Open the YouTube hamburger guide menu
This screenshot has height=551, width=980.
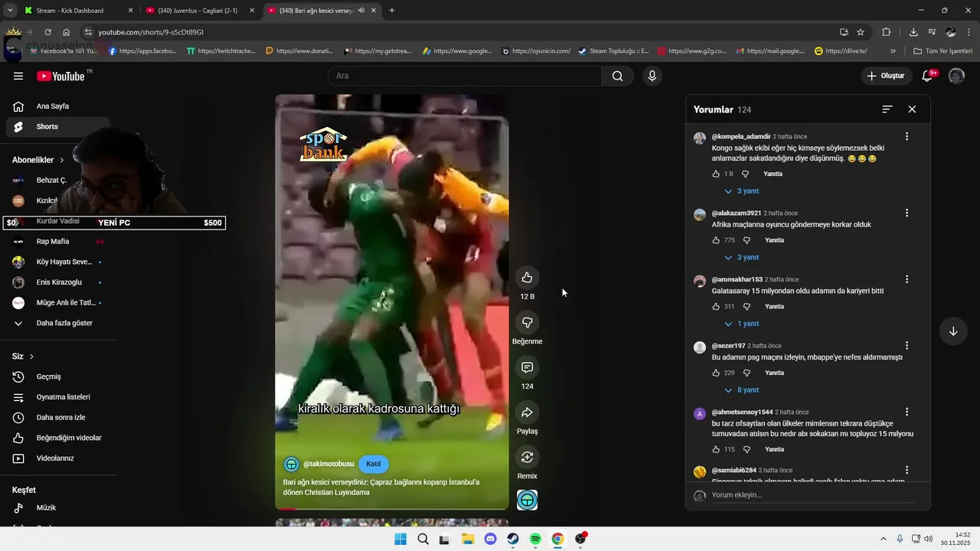18,76
